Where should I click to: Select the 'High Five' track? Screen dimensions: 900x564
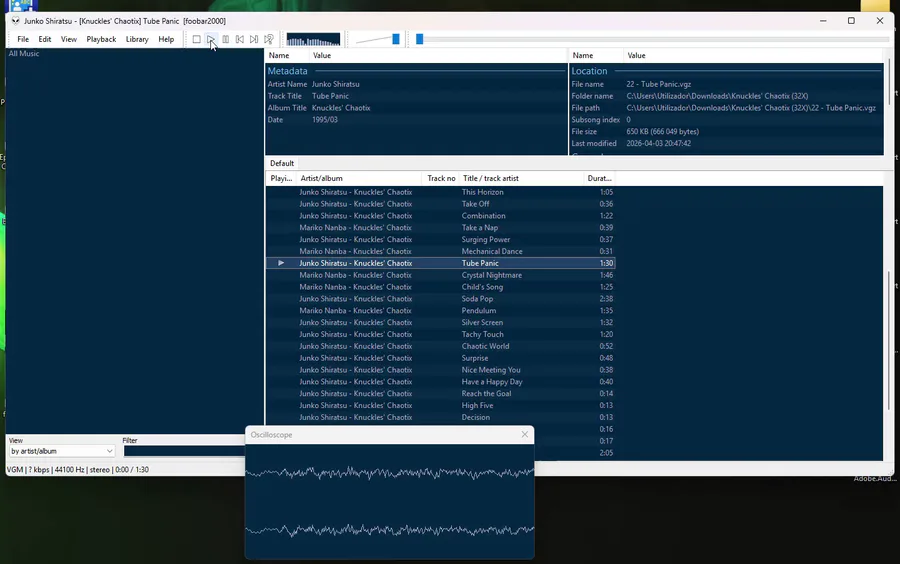(x=441, y=405)
